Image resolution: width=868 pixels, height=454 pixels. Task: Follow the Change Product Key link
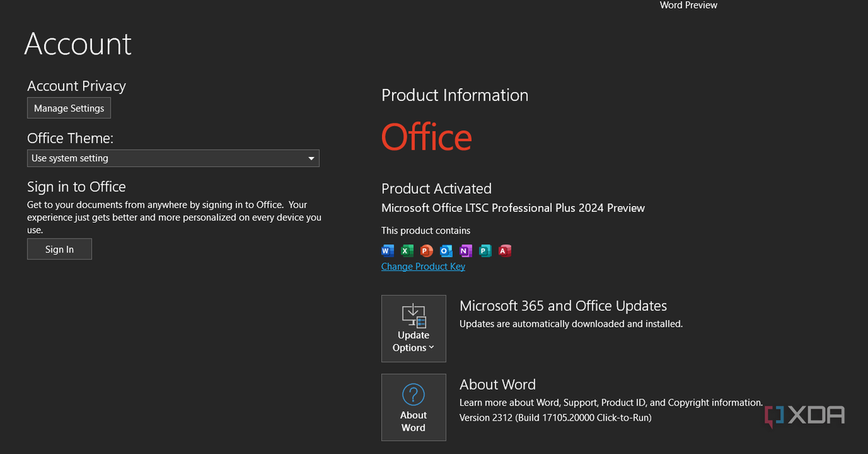coord(423,267)
